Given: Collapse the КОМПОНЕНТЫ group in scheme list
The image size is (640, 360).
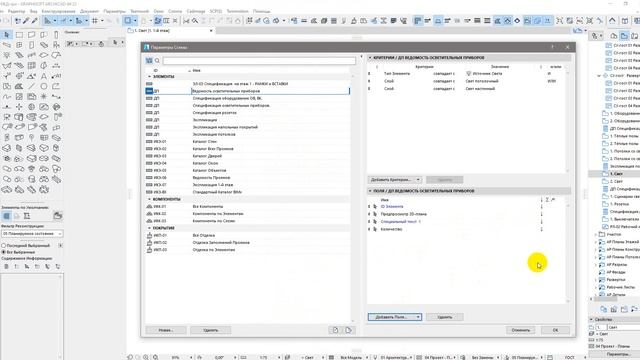Looking at the screenshot, I should tap(149, 199).
